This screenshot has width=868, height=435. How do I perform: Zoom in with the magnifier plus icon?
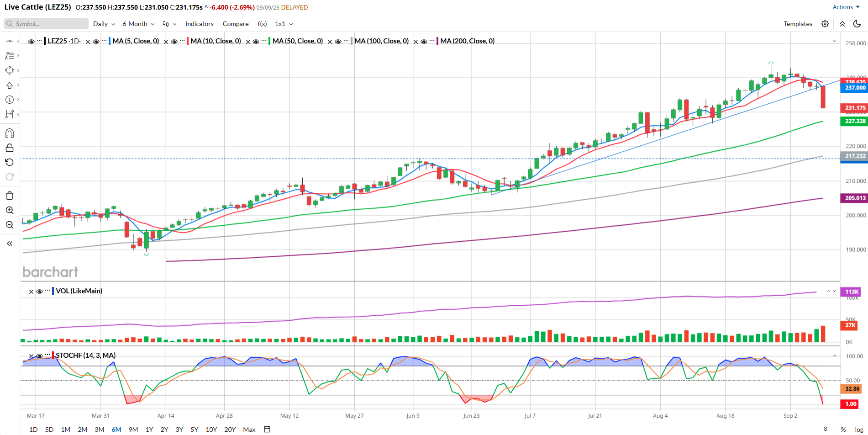tap(10, 210)
